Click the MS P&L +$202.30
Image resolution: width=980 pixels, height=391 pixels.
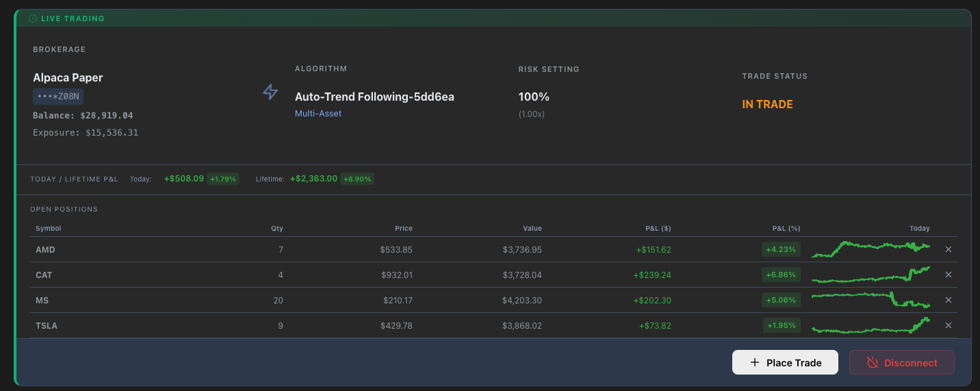pos(653,301)
